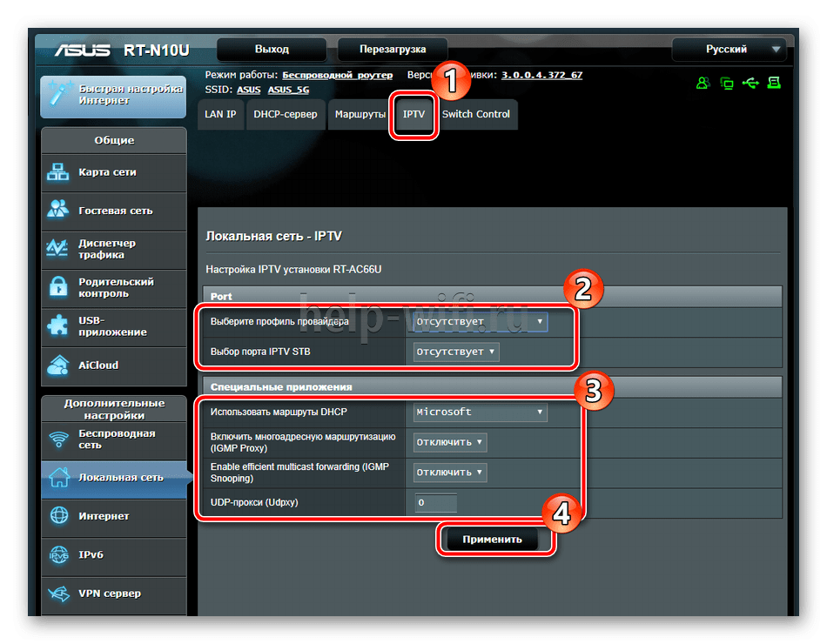Image resolution: width=827 pixels, height=644 pixels.
Task: Open Parental Control lock icon
Action: [58, 287]
